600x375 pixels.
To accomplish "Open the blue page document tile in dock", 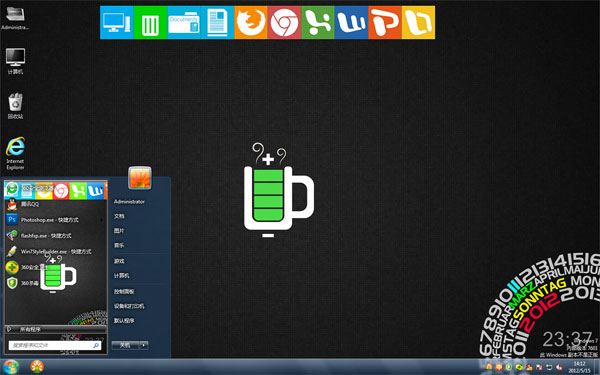I will (217, 22).
